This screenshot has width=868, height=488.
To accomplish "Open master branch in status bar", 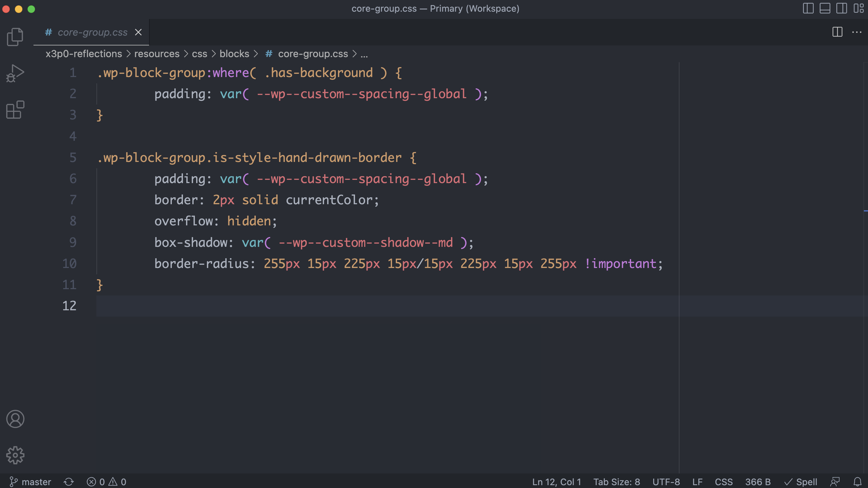I will (30, 482).
